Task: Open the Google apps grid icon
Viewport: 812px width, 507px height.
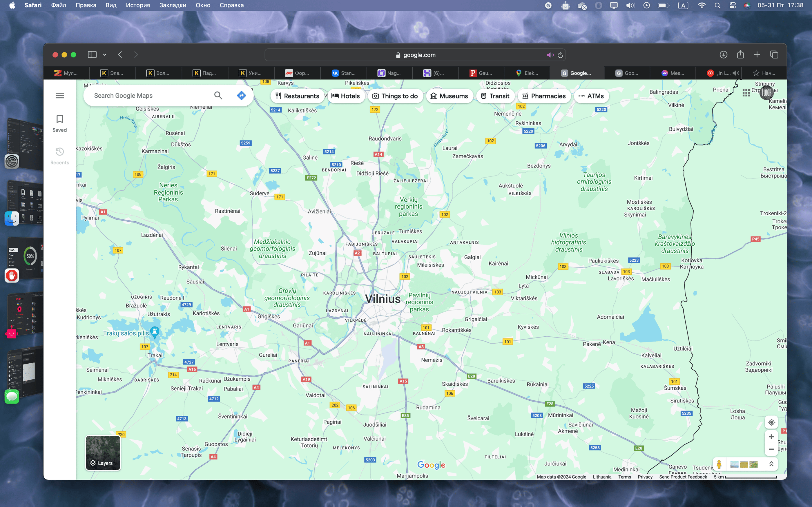Action: [746, 93]
